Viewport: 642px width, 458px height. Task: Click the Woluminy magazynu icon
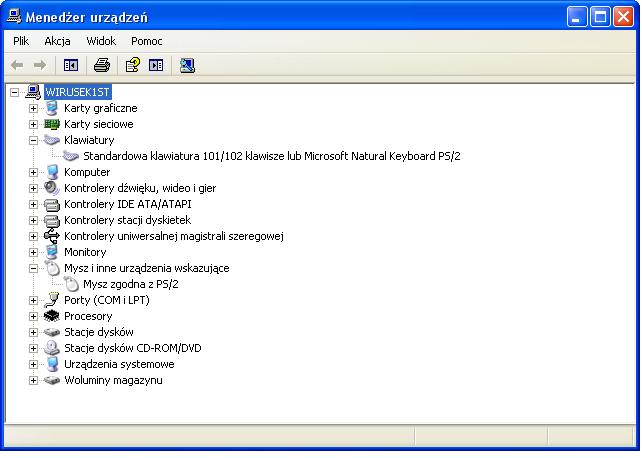click(52, 380)
